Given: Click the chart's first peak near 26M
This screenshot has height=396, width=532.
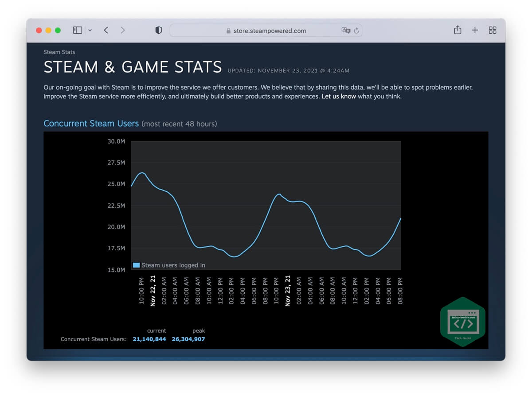Looking at the screenshot, I should pos(142,173).
